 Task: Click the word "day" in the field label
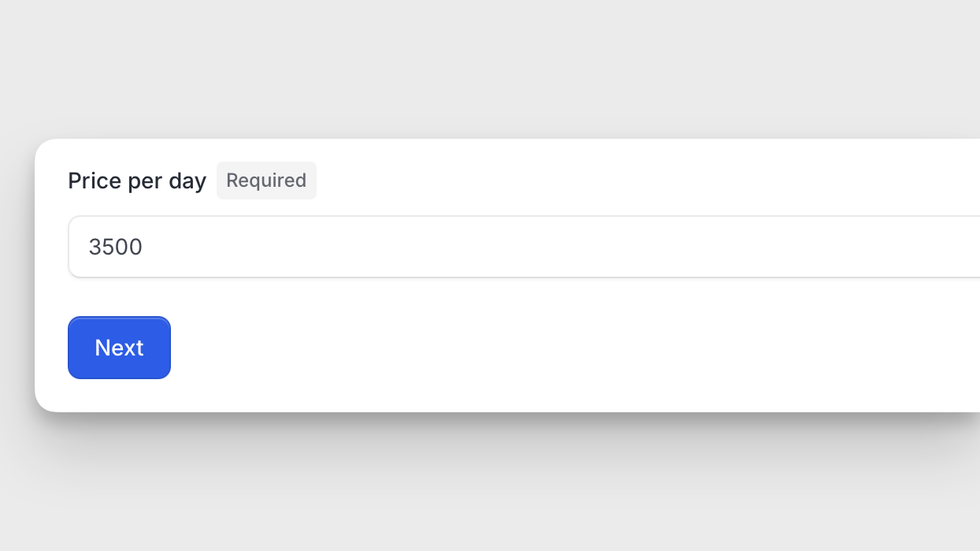187,181
